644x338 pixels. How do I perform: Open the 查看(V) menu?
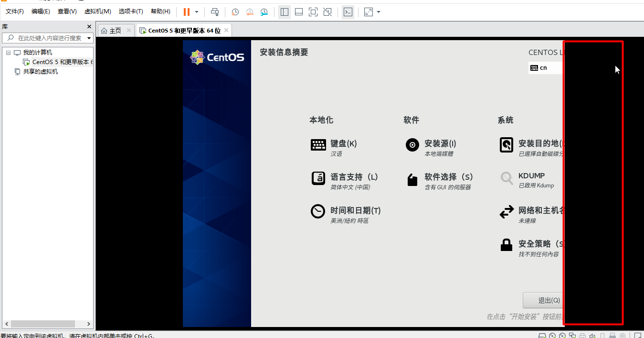67,11
